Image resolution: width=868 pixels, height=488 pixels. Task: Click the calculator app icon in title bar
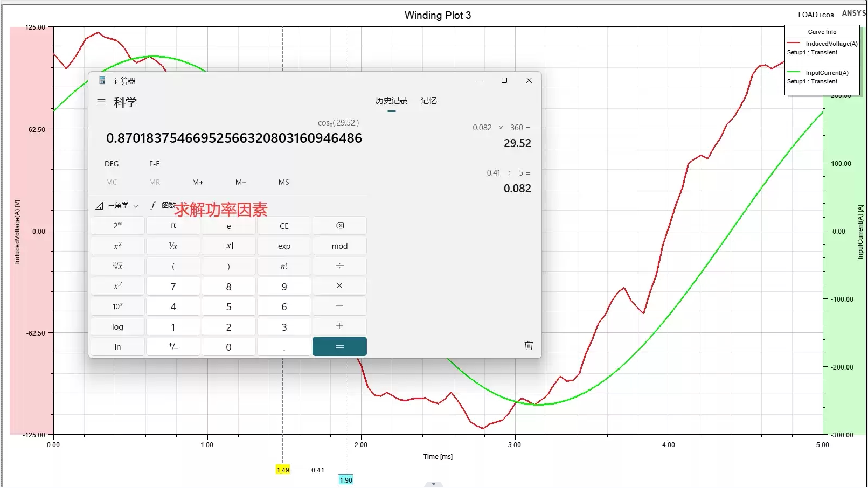(x=102, y=80)
